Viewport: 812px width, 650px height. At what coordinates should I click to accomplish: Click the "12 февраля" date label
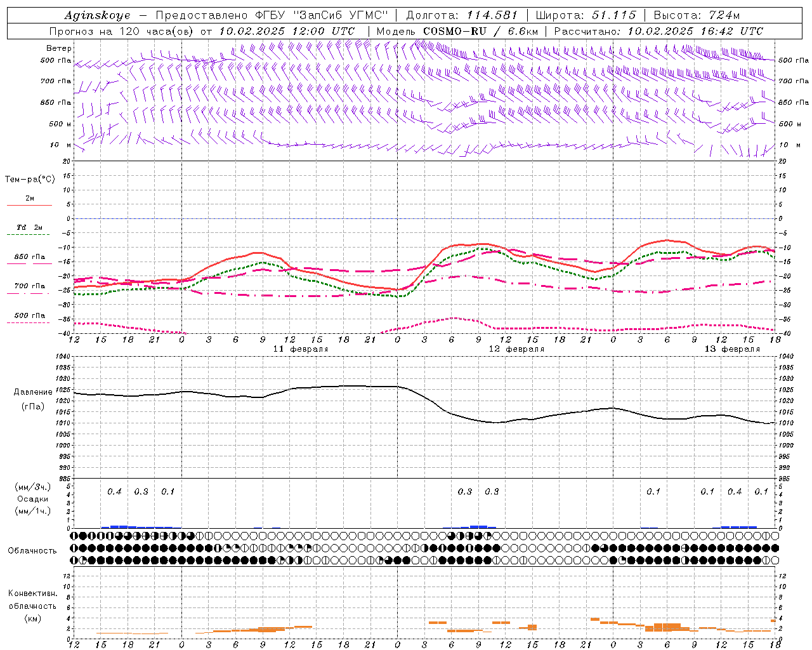[516, 349]
